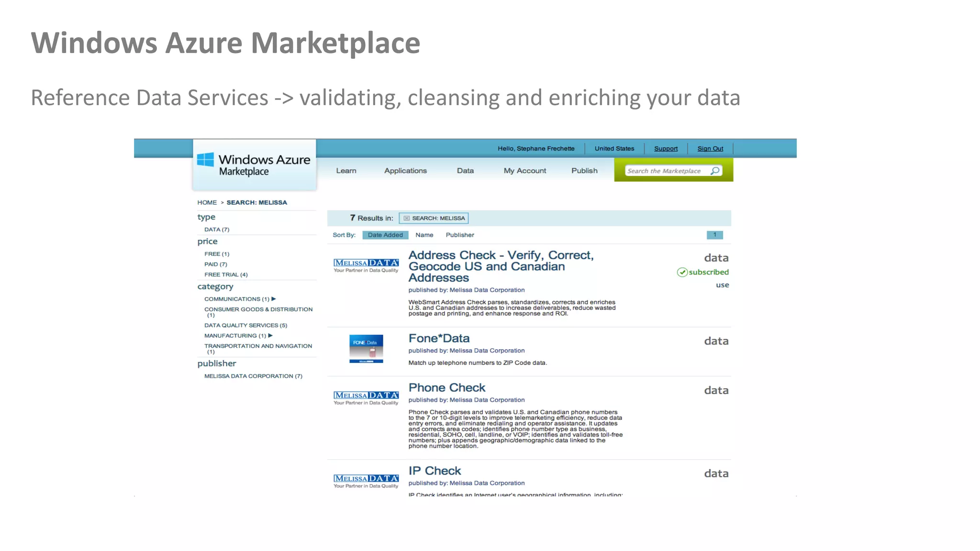Sort results by Publisher
The image size is (980, 551).
pyautogui.click(x=460, y=235)
